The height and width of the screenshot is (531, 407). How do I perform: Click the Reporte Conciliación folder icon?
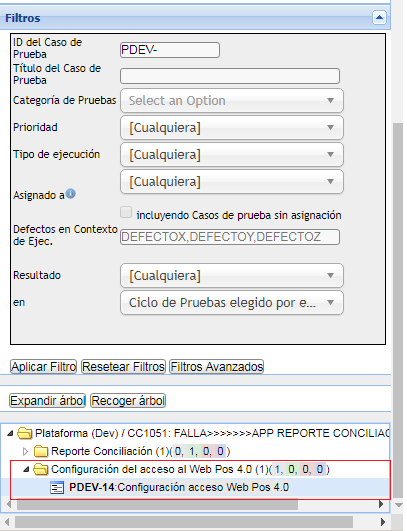tap(41, 451)
